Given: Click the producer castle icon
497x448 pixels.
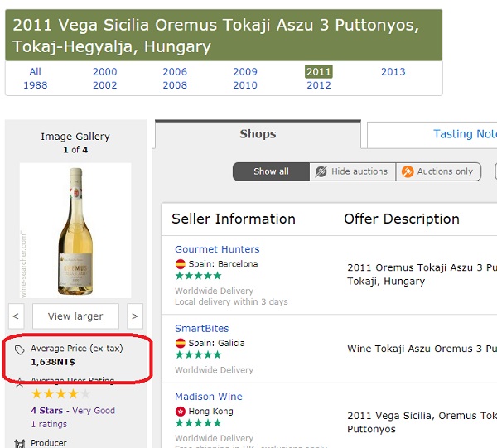Looking at the screenshot, I should coord(20,444).
